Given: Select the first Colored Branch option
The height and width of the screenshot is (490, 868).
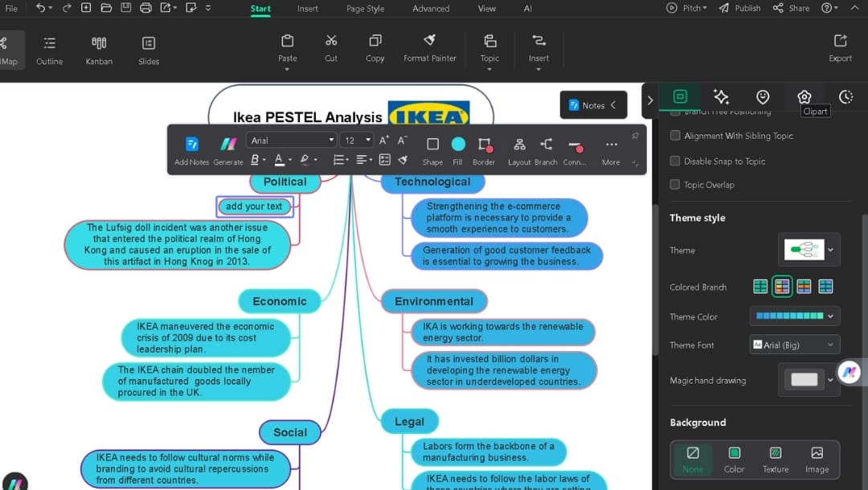Looking at the screenshot, I should point(760,287).
